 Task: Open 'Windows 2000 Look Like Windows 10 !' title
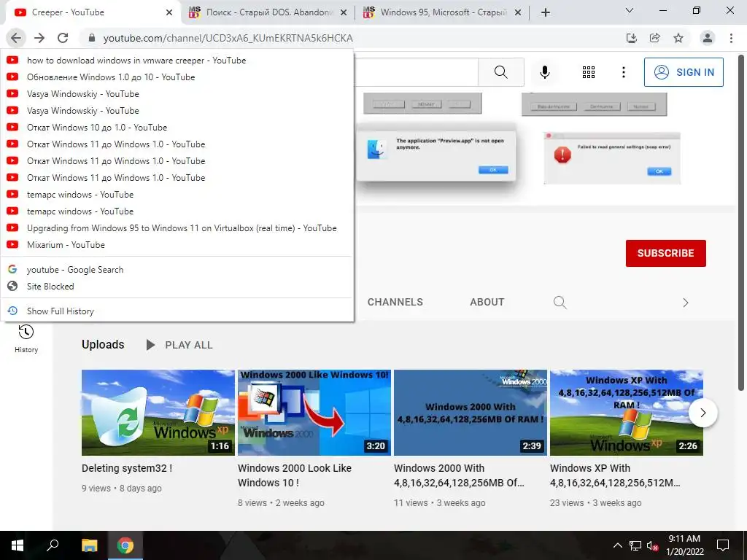pyautogui.click(x=295, y=475)
